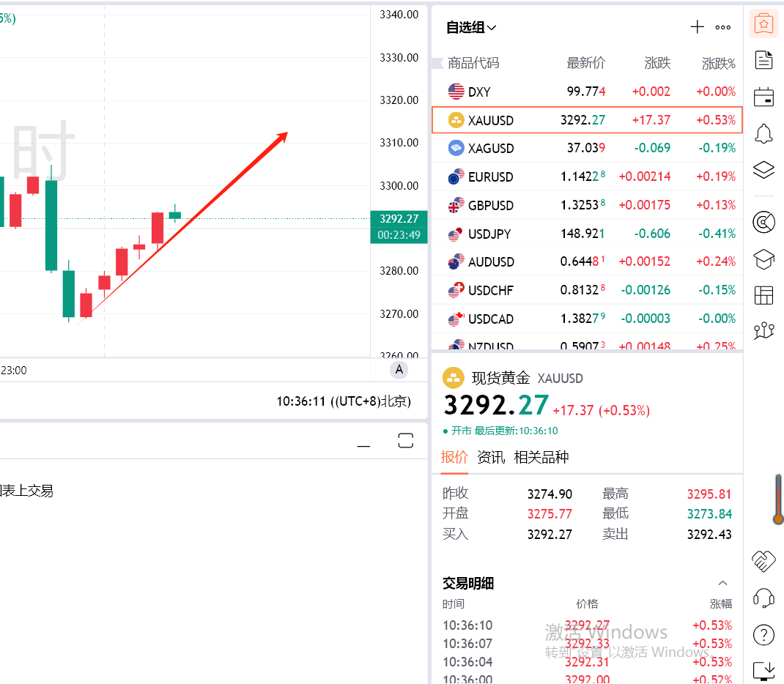Viewport: 784px width, 684px height.
Task: Click the 买入 price 3292.27
Action: tap(550, 534)
